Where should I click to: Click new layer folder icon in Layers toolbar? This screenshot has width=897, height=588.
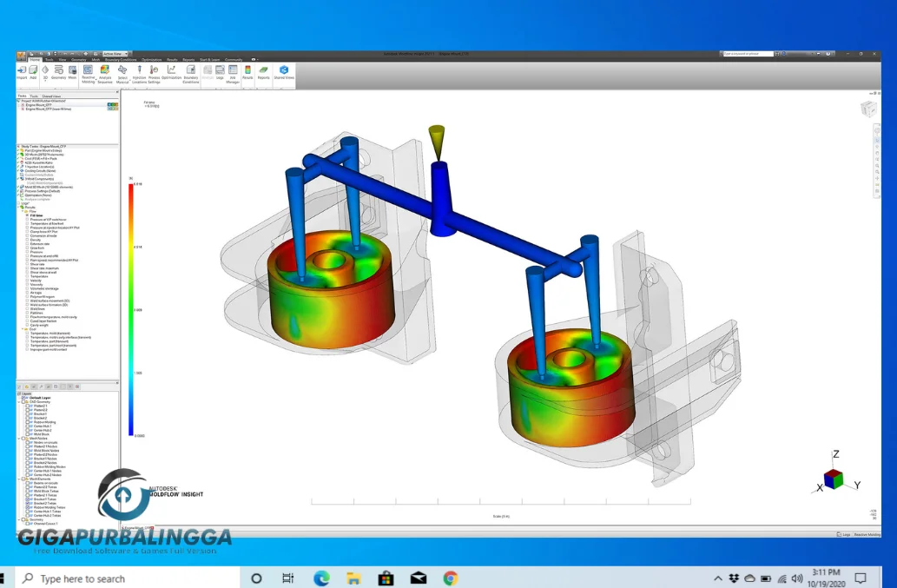[x=26, y=386]
